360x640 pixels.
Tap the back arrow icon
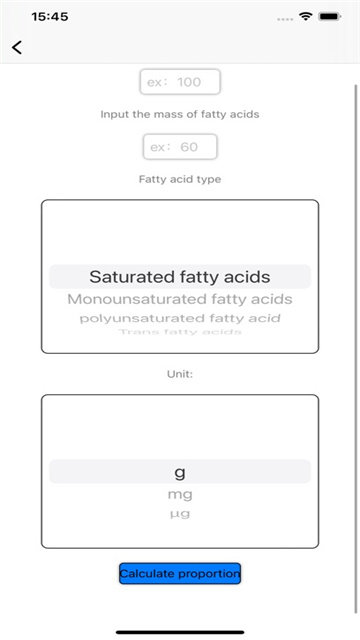[17, 47]
